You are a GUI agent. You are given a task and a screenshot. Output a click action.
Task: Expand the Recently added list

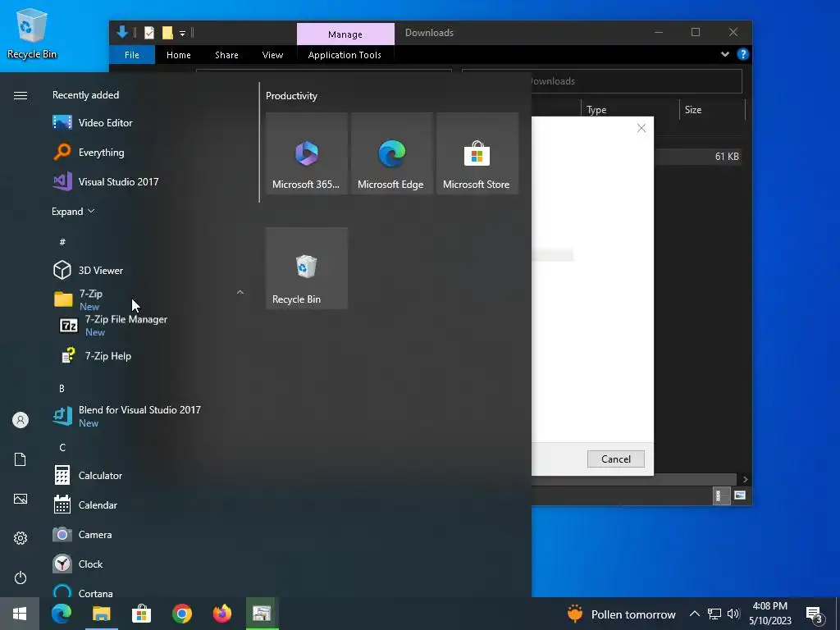tap(73, 211)
